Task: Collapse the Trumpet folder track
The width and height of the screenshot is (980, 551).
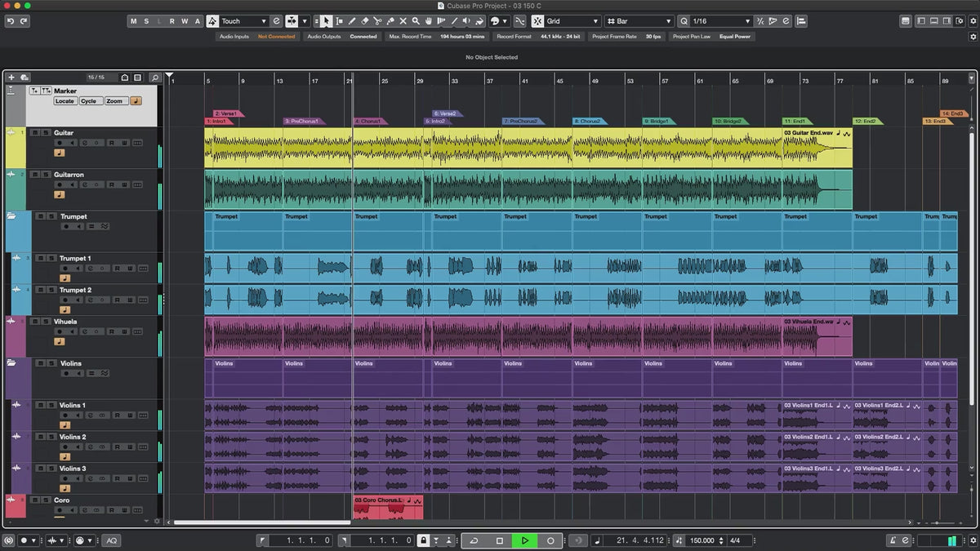Action: [11, 217]
